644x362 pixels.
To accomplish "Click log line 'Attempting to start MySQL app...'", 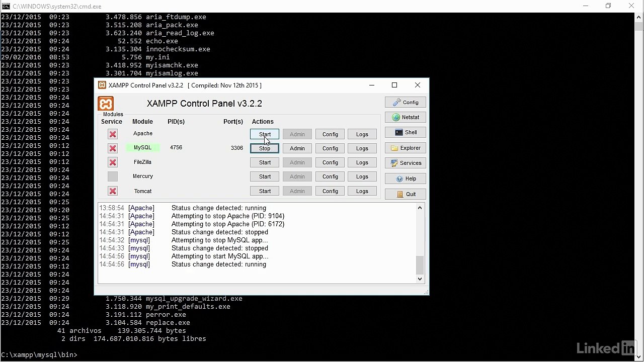I will [x=220, y=256].
